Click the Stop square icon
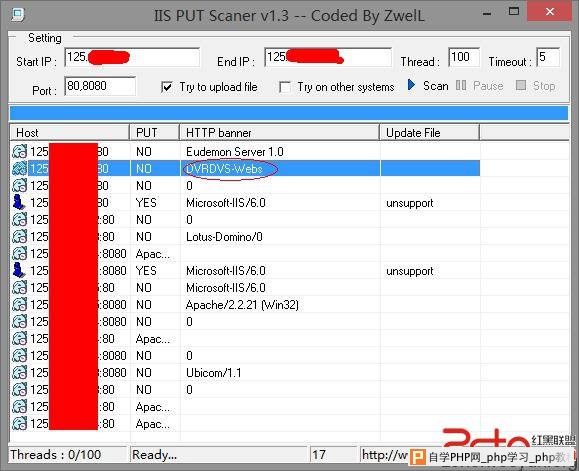The height and width of the screenshot is (471, 579). [x=521, y=85]
